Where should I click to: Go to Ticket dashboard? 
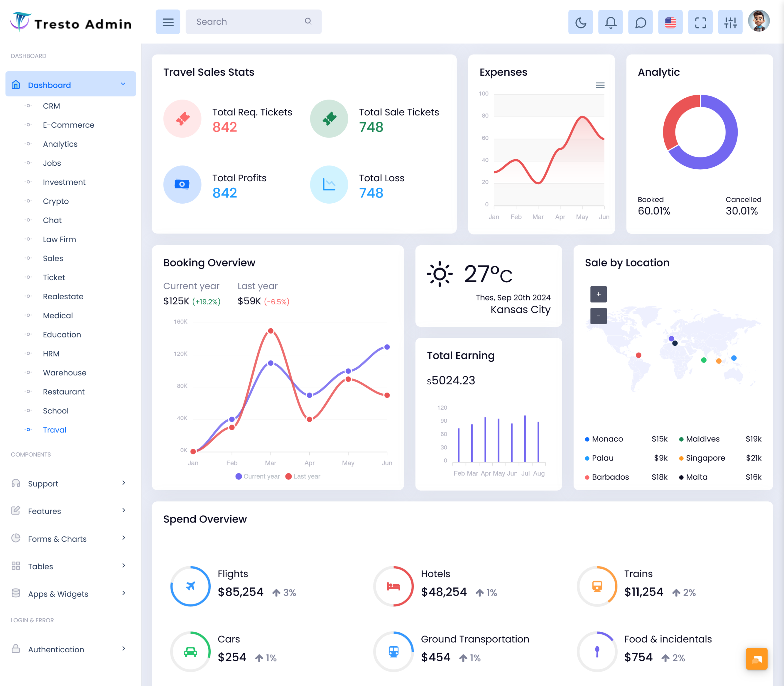coord(54,277)
